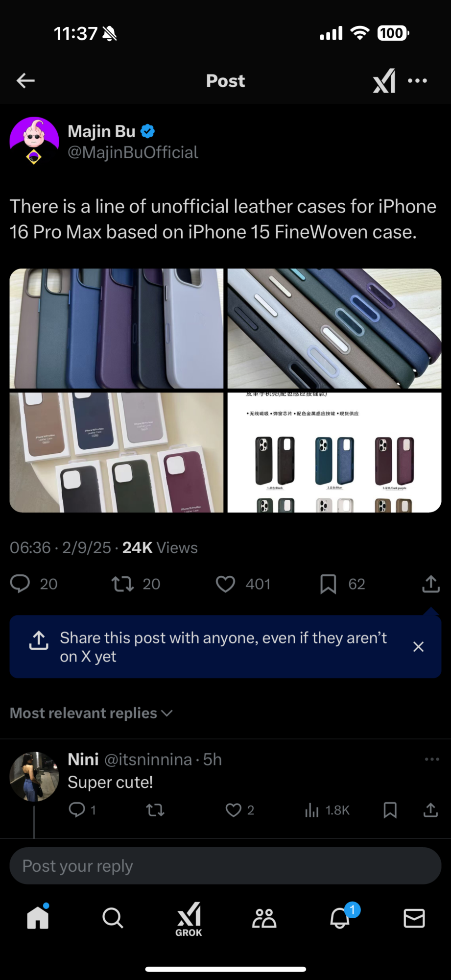451x980 pixels.
Task: Dismiss the share post tooltip
Action: tap(418, 647)
